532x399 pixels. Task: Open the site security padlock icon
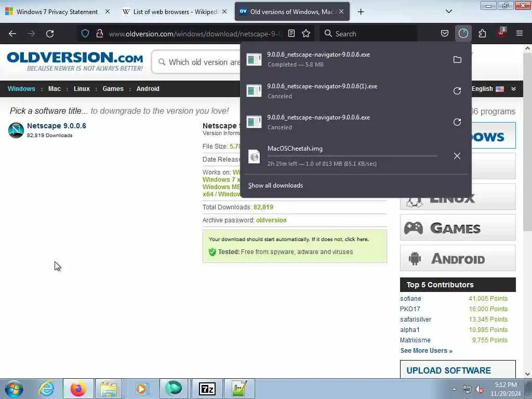pyautogui.click(x=99, y=34)
